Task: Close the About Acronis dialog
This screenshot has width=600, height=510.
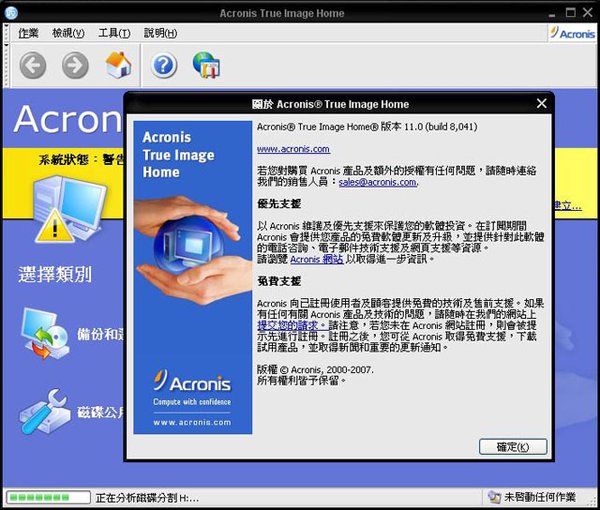Action: [x=541, y=103]
